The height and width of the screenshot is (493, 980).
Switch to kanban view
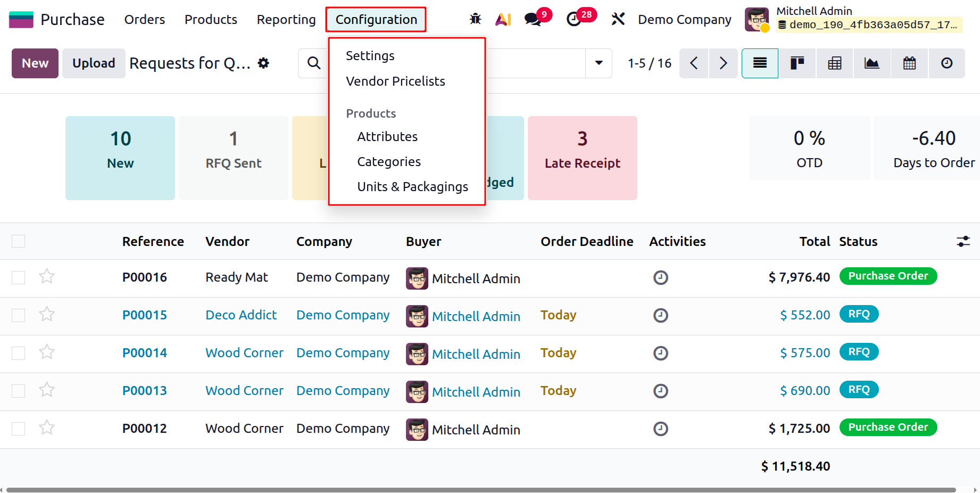[x=797, y=63]
